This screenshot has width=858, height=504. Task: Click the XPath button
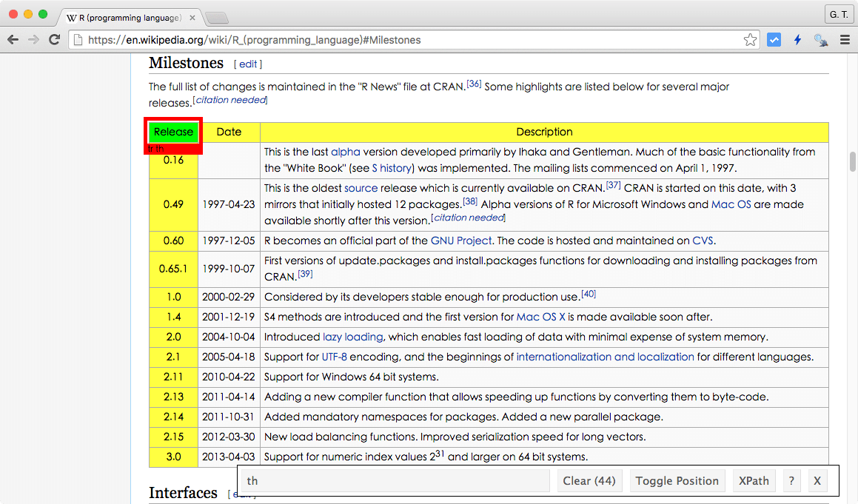click(x=754, y=481)
